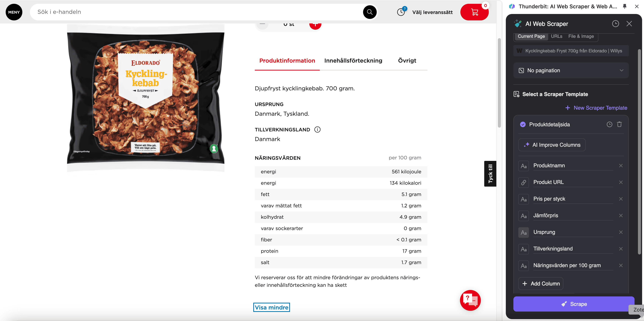
Task: Delete the Produktdetaljsida template with trash icon
Action: point(619,124)
